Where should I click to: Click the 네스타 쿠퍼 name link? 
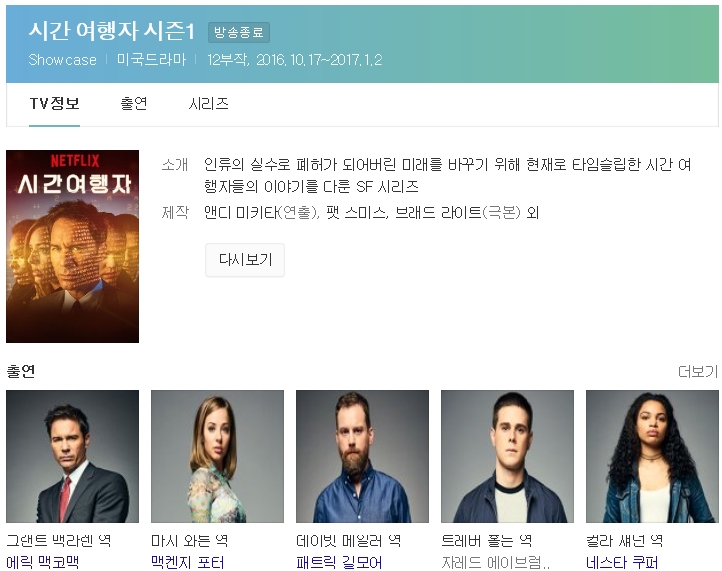622,562
